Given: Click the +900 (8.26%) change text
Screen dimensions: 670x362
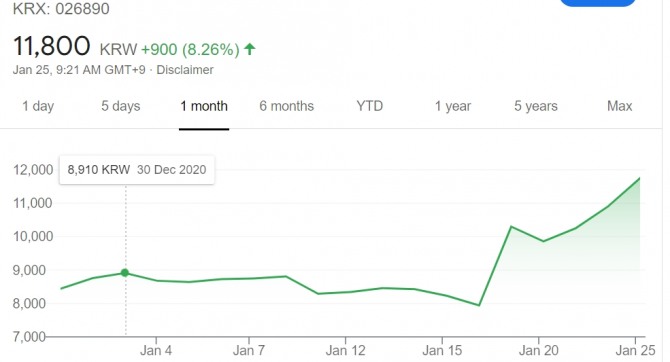Looking at the screenshot, I should pos(190,50).
